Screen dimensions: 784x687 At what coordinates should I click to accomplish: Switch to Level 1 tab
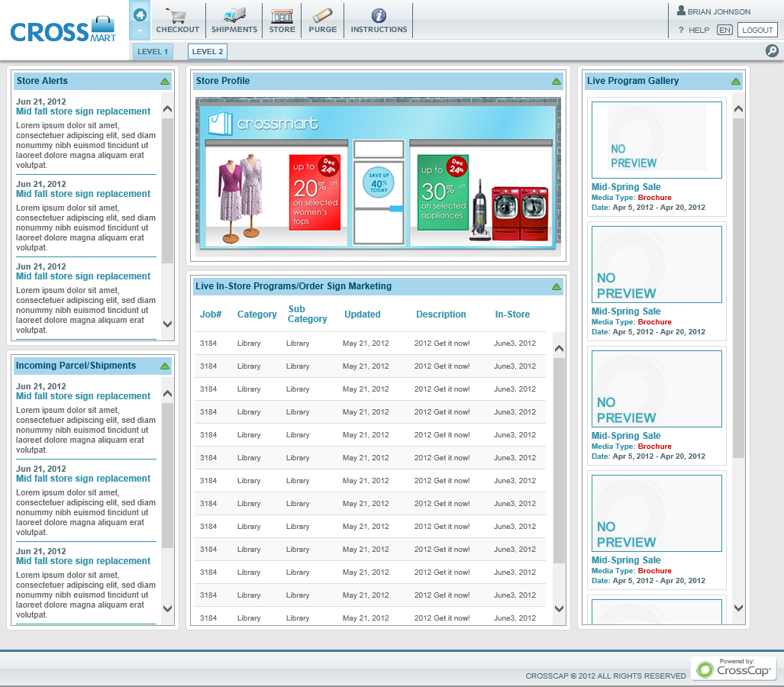[153, 52]
